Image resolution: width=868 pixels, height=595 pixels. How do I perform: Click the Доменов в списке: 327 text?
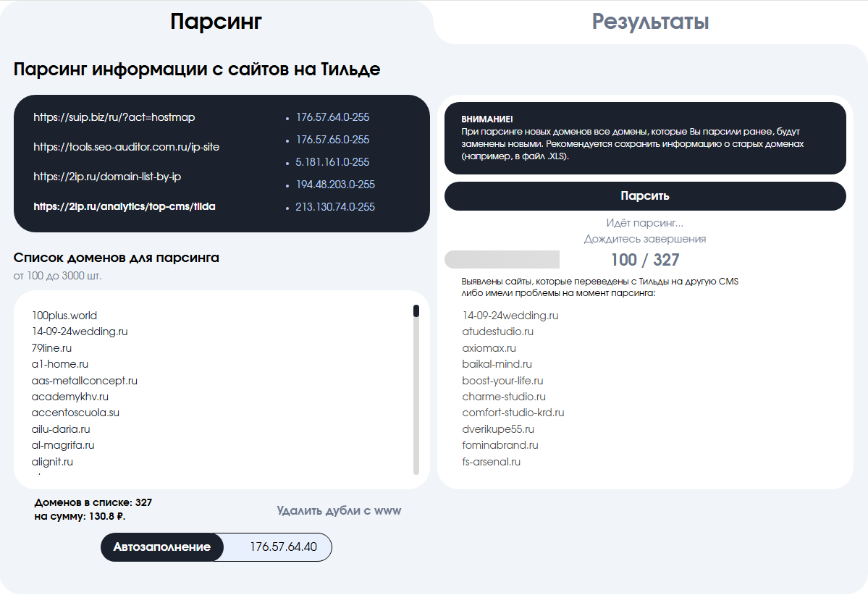tap(93, 502)
